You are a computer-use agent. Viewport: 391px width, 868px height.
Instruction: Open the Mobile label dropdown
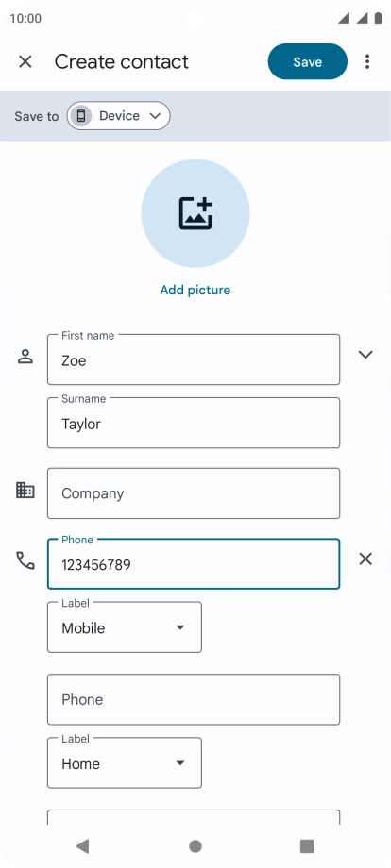click(125, 627)
